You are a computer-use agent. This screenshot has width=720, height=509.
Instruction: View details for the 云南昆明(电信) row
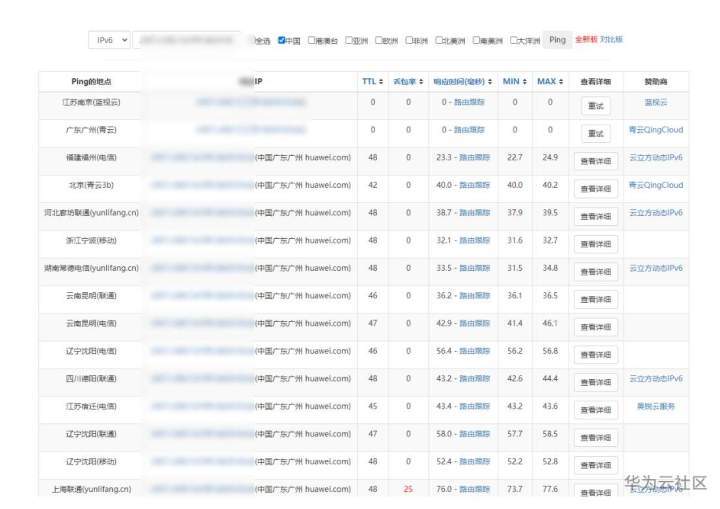[596, 327]
